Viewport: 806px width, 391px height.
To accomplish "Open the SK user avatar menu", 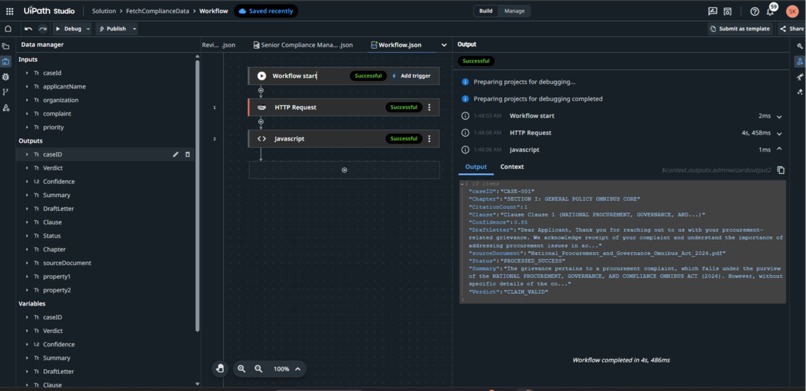I will 792,11.
